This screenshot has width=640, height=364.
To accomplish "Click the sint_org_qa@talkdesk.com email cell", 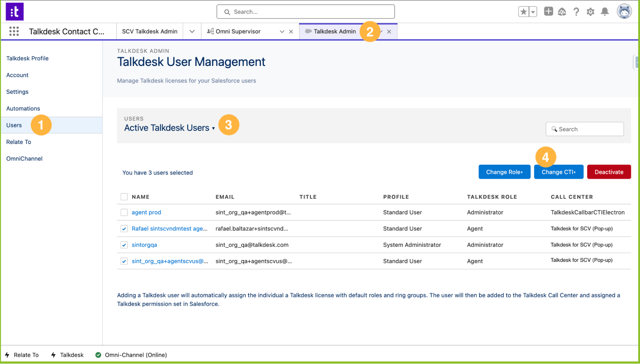I will pos(252,245).
